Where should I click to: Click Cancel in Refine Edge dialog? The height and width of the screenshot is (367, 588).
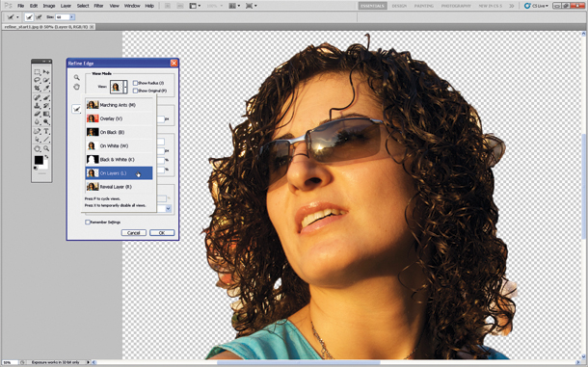click(x=133, y=233)
